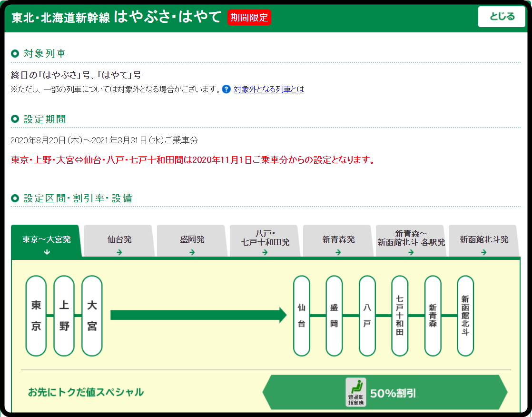Click the 設定期間 section heading

pos(44,119)
